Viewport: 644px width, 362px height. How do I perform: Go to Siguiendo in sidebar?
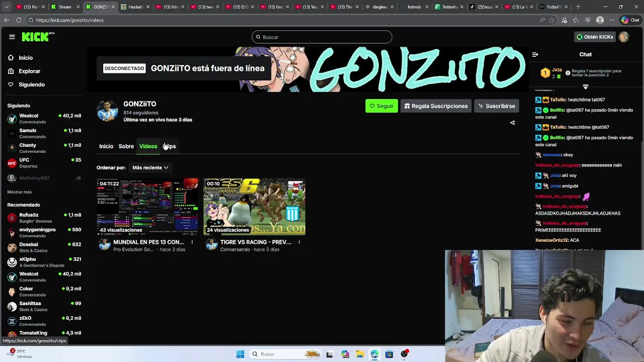click(x=31, y=84)
